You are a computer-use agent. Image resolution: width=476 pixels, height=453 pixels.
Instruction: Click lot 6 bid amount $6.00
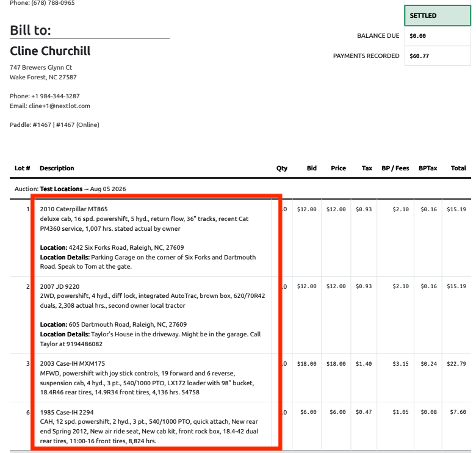(x=308, y=412)
